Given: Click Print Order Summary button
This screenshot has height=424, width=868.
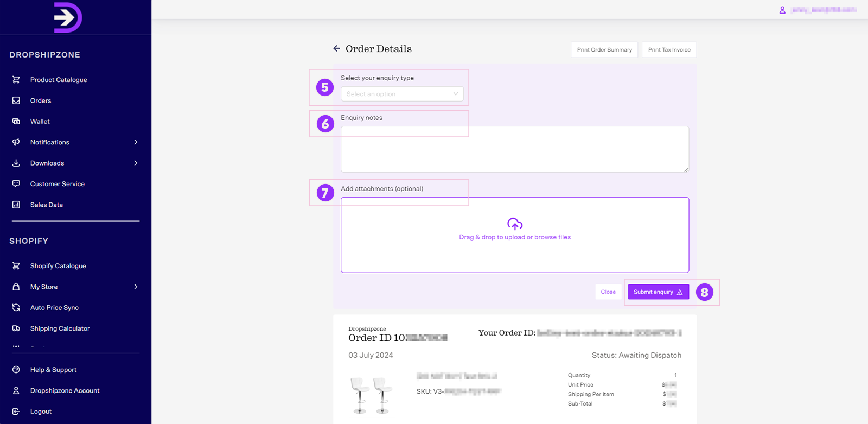Looking at the screenshot, I should (604, 49).
